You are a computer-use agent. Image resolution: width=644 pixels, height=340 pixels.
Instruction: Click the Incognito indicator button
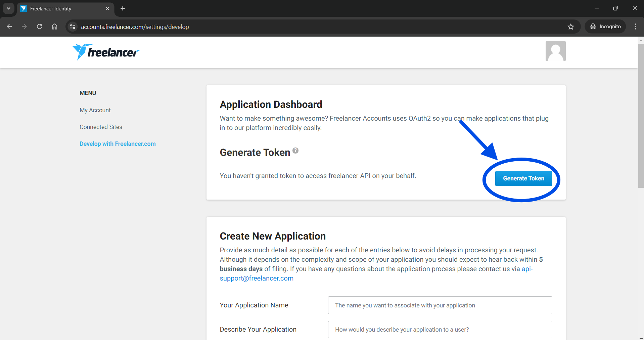(x=605, y=27)
